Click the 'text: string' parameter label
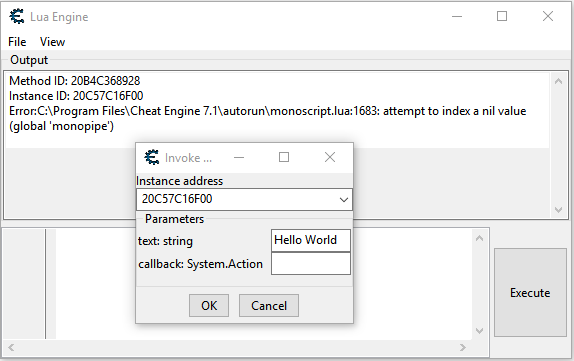The width and height of the screenshot is (574, 361). [x=165, y=241]
